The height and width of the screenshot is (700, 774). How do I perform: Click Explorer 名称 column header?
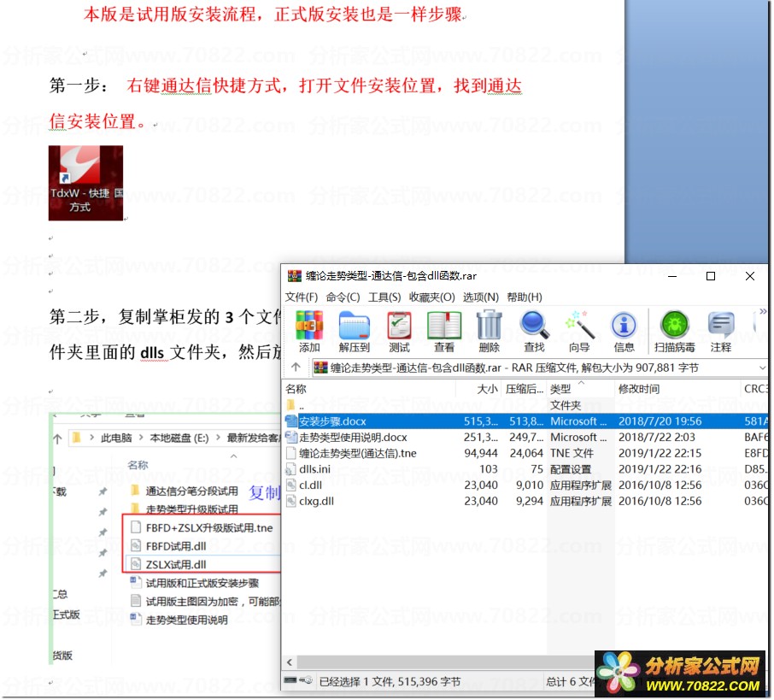tap(138, 465)
